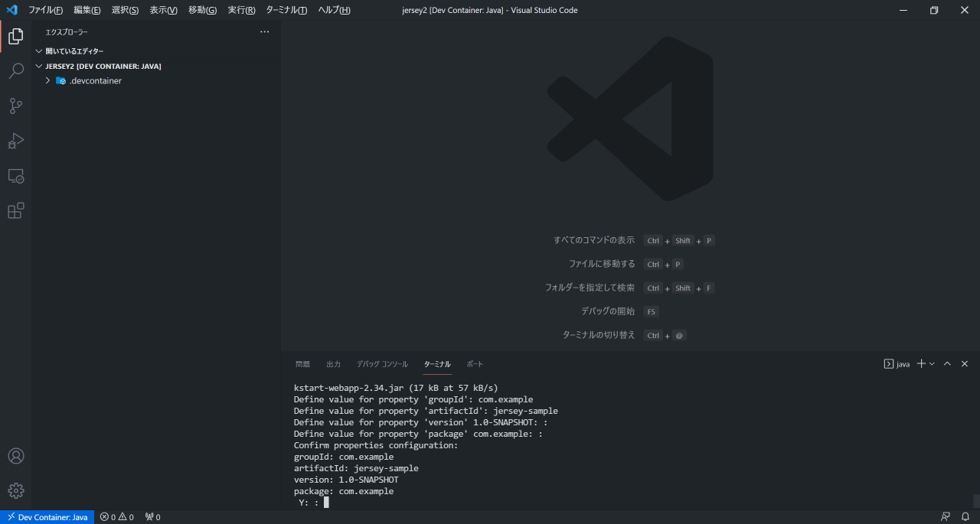
Task: Click the .devcontainer folder icon
Action: click(60, 80)
